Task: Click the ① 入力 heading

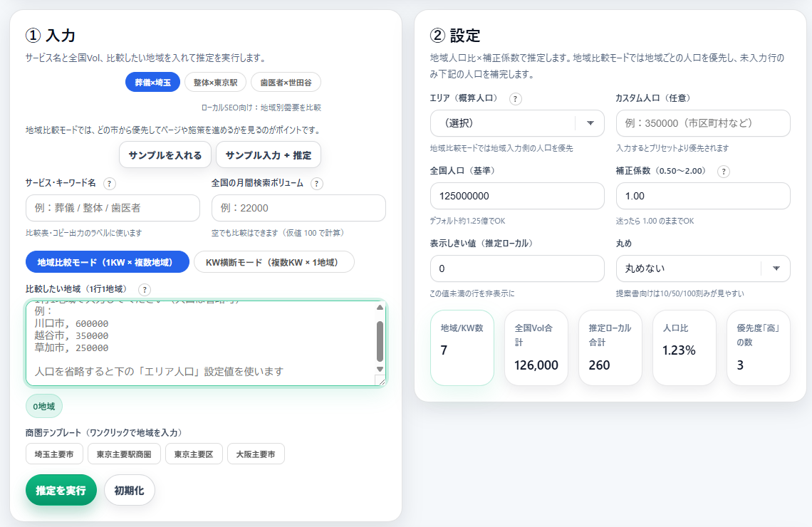Action: (51, 36)
